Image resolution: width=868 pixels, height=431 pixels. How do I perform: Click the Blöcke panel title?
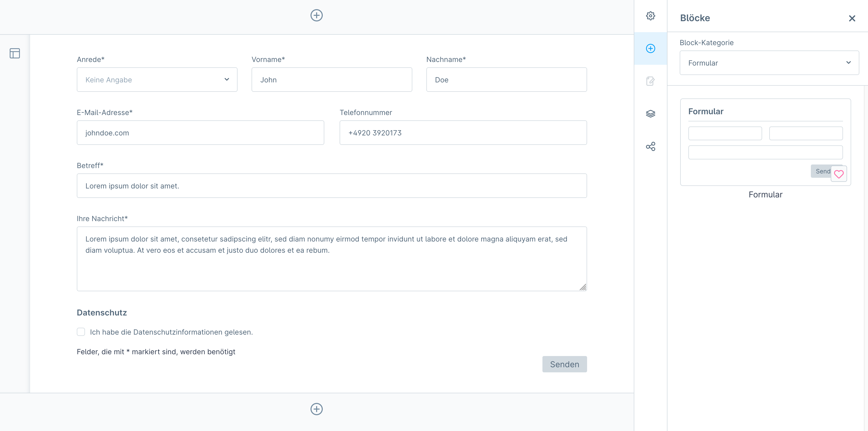(695, 18)
